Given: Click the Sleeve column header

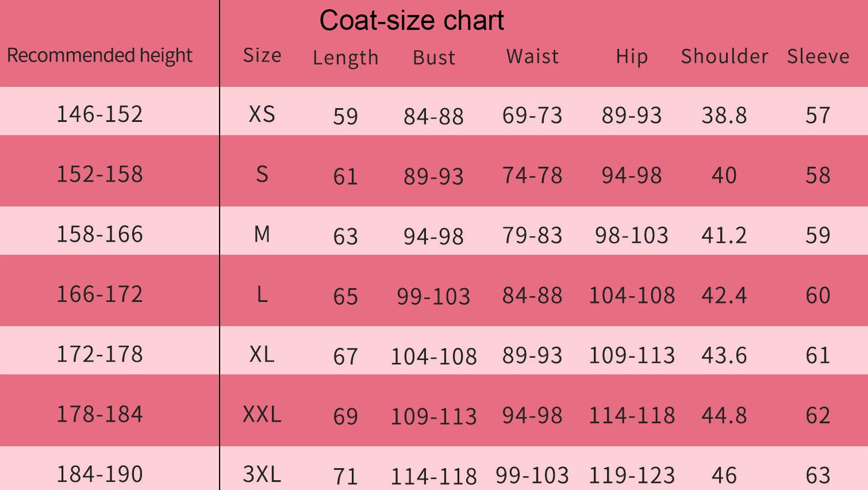Looking at the screenshot, I should tap(818, 56).
